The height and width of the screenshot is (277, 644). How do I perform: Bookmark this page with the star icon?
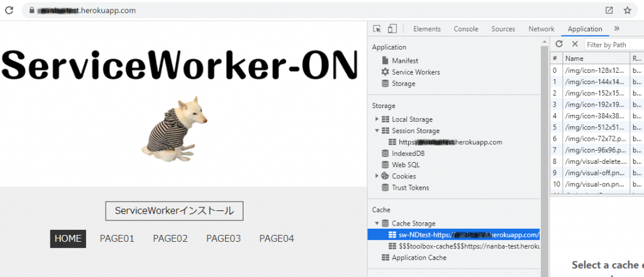pos(627,11)
